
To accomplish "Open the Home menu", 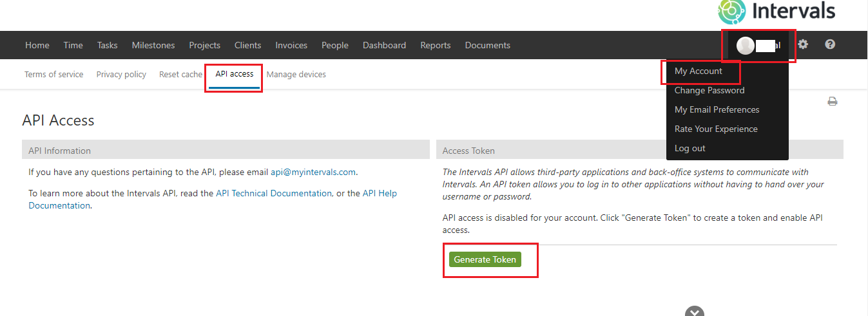I will coord(37,45).
